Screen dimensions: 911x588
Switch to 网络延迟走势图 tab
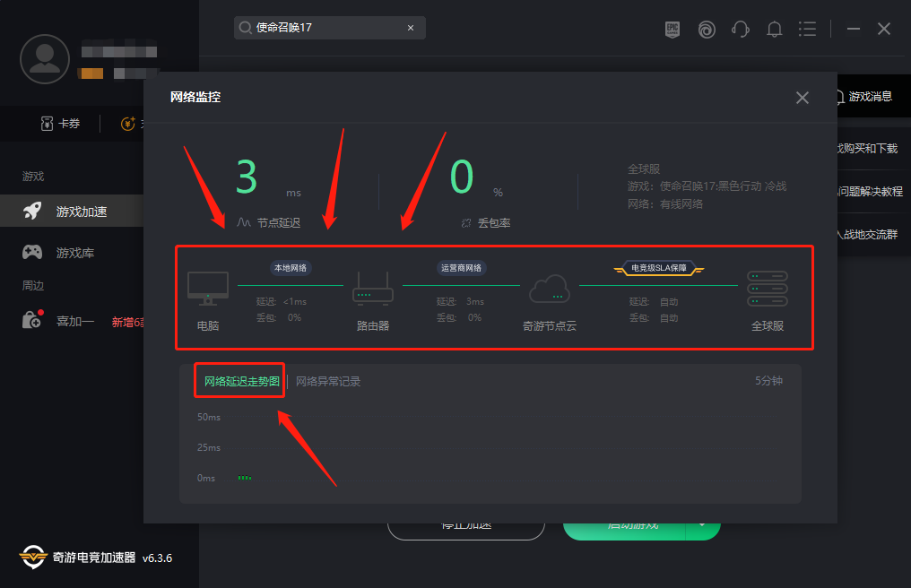[242, 381]
